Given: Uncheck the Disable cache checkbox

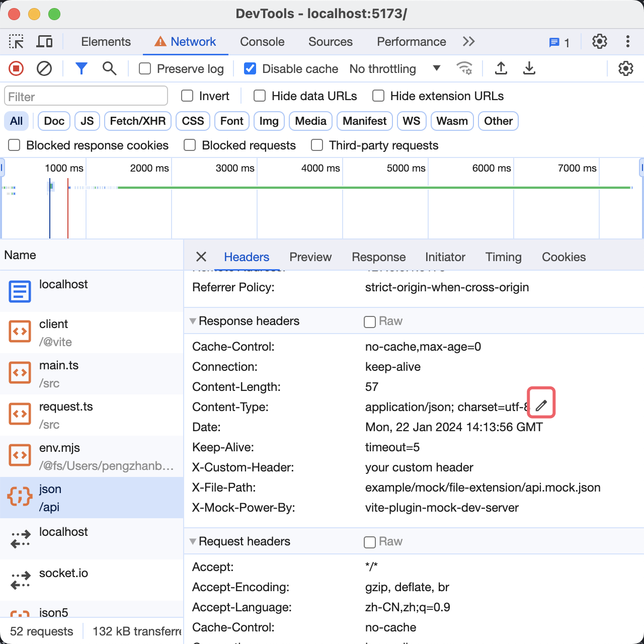Looking at the screenshot, I should 250,68.
